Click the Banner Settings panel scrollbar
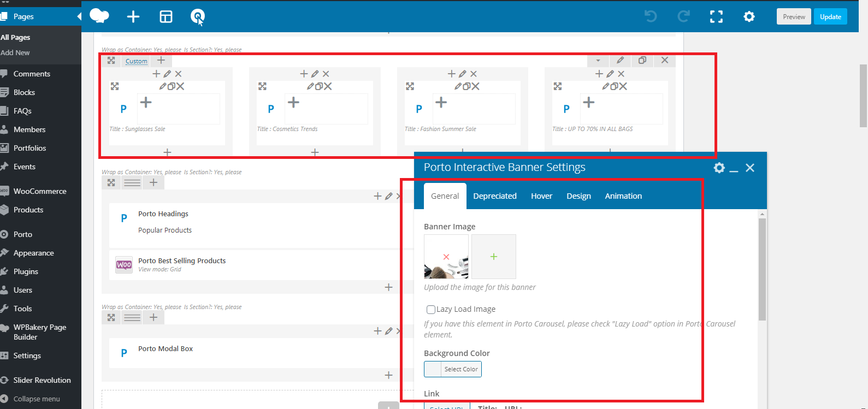This screenshot has height=409, width=868. [762, 269]
